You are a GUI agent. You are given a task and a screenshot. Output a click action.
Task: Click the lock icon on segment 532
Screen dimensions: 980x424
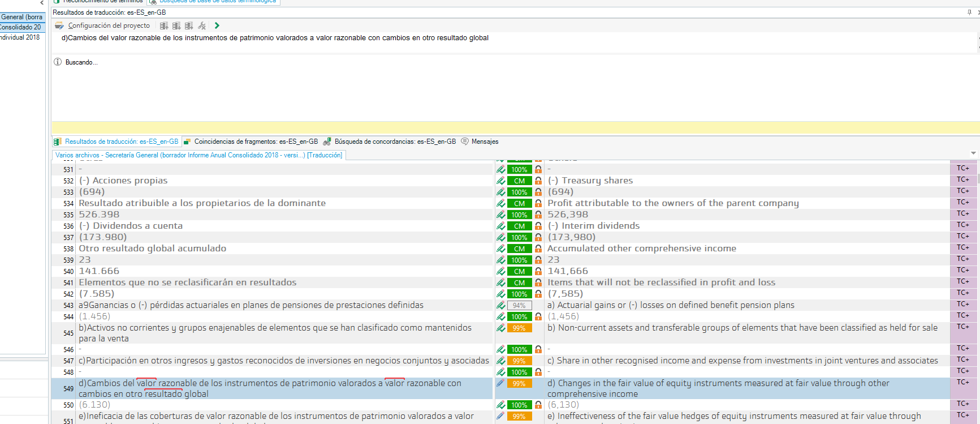click(x=538, y=181)
